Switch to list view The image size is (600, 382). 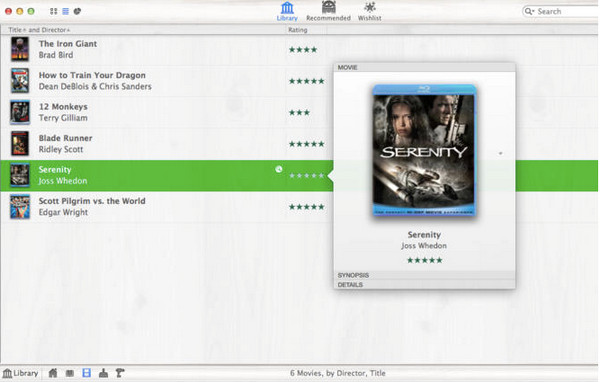coord(65,11)
